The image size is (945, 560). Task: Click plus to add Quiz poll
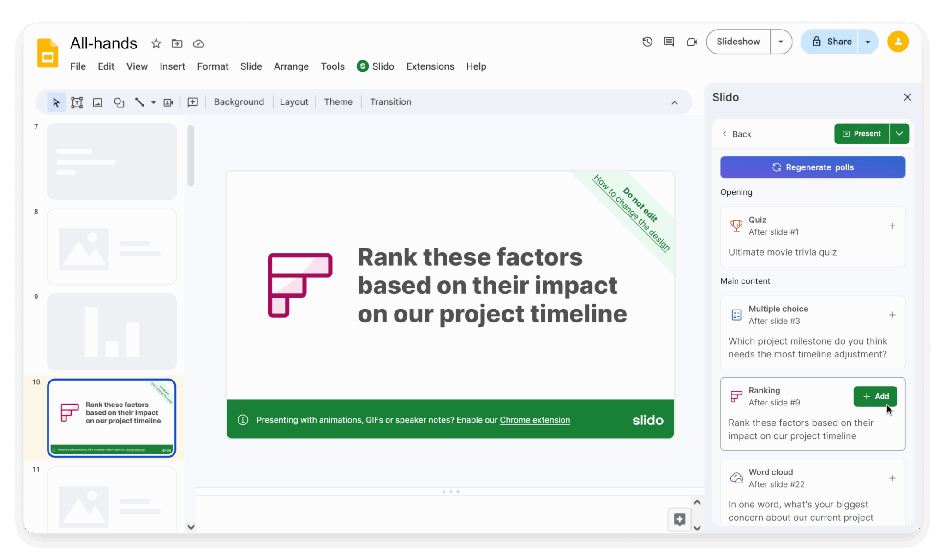(892, 226)
